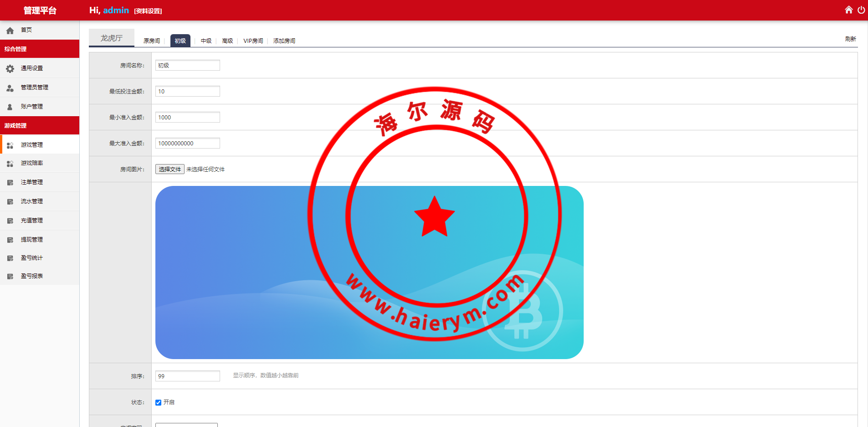Click the 游戏赔率 sidebar icon
The width and height of the screenshot is (868, 427).
pyautogui.click(x=10, y=164)
